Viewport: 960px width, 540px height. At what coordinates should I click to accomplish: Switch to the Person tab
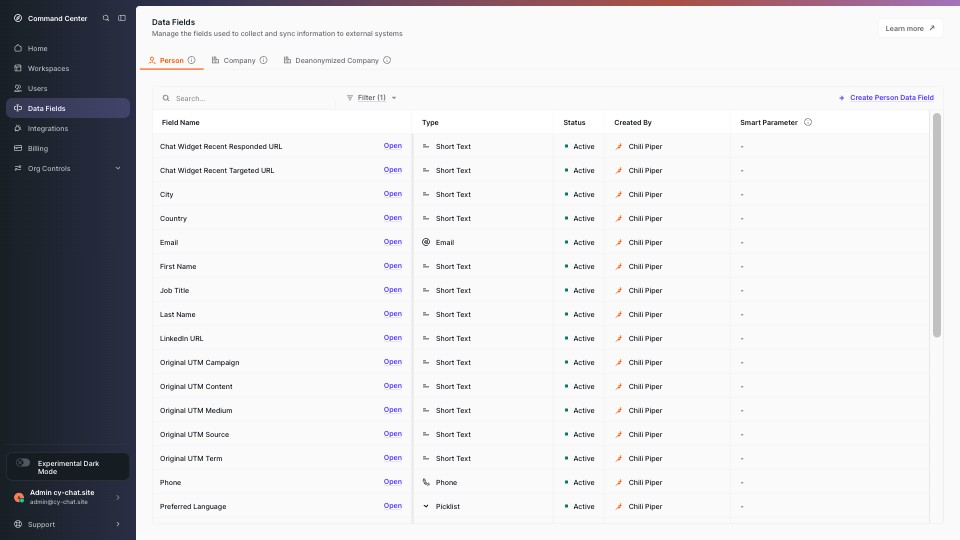point(171,61)
